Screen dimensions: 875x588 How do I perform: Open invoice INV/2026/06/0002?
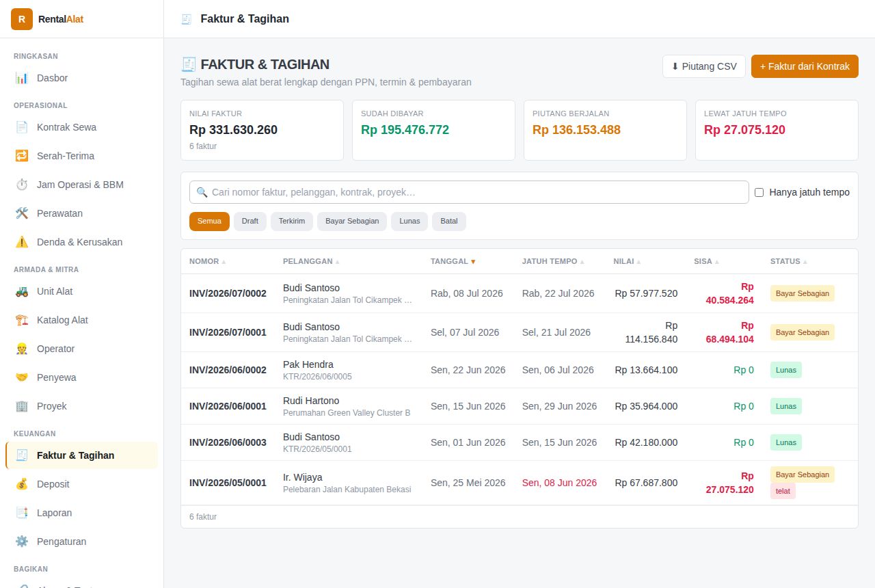tap(228, 370)
